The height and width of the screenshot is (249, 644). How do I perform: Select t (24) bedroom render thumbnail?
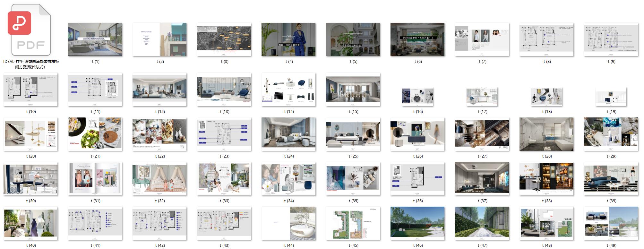point(288,134)
